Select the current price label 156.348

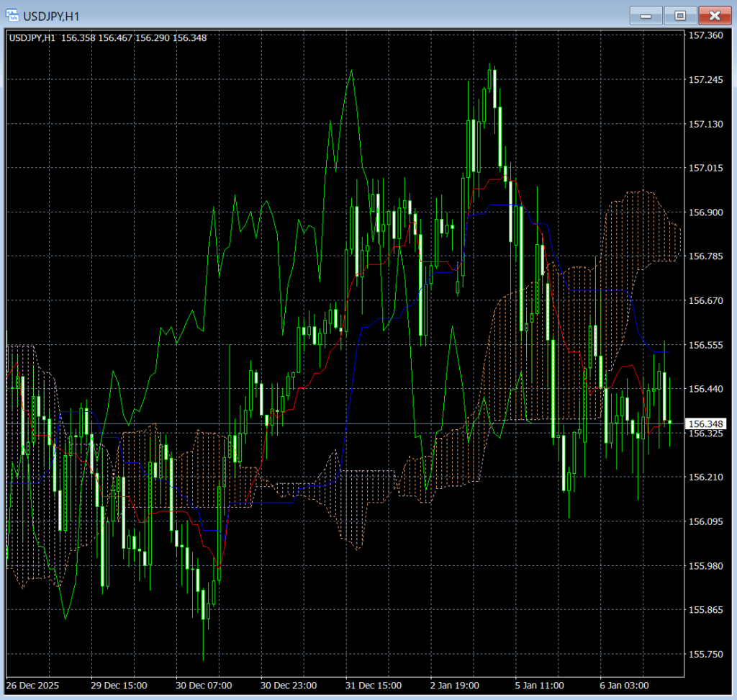(705, 423)
